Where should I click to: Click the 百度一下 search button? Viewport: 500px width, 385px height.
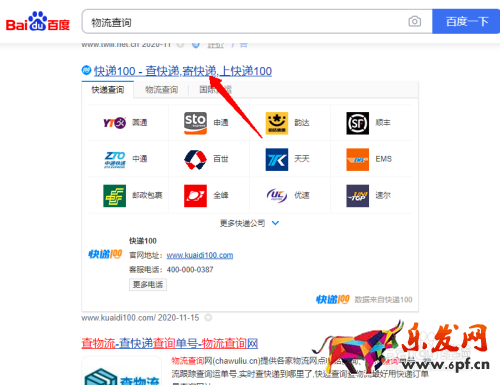tap(466, 22)
